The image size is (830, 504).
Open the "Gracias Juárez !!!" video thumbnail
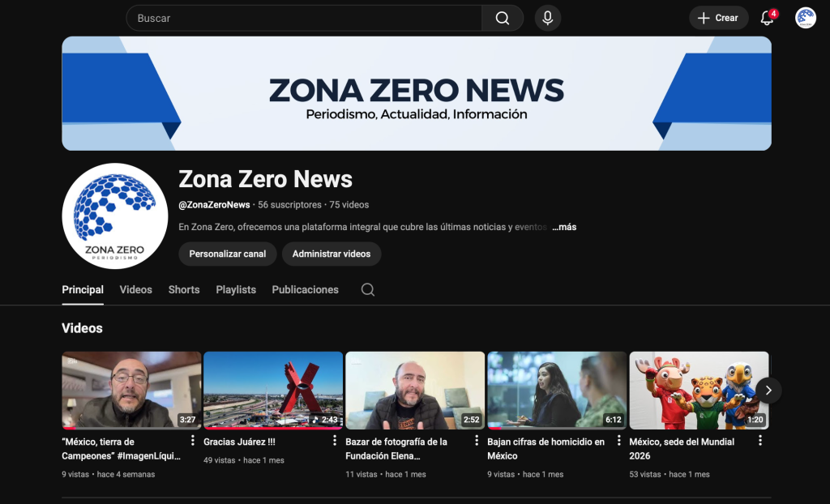click(273, 390)
